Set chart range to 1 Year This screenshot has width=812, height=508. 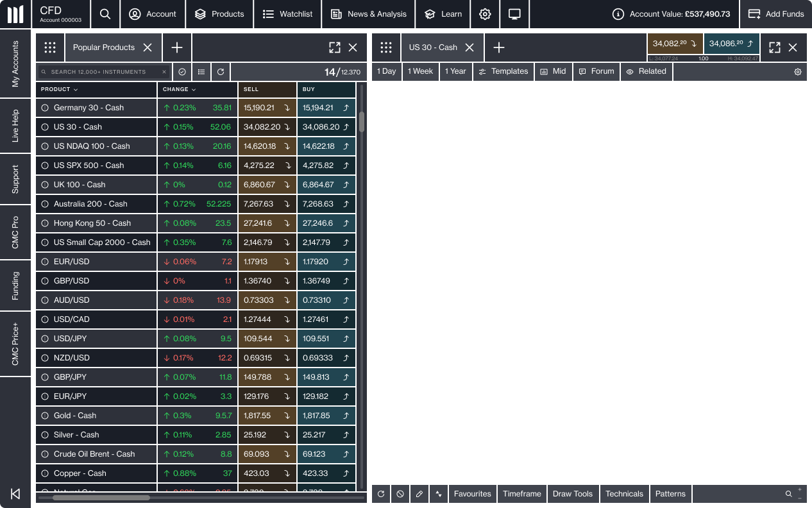[455, 71]
